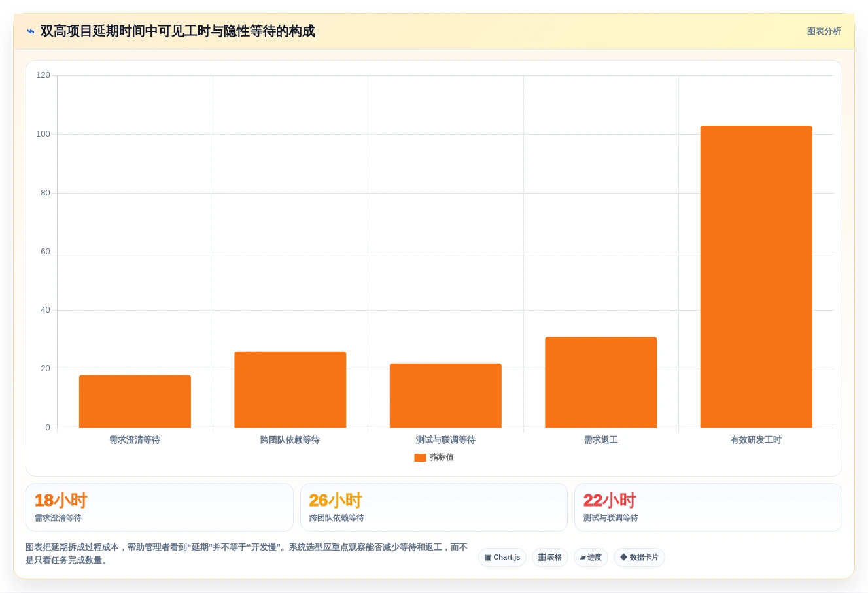The image size is (868, 593).
Task: Click the 需求澄清等待 caption under 18小时
Action: (x=58, y=518)
